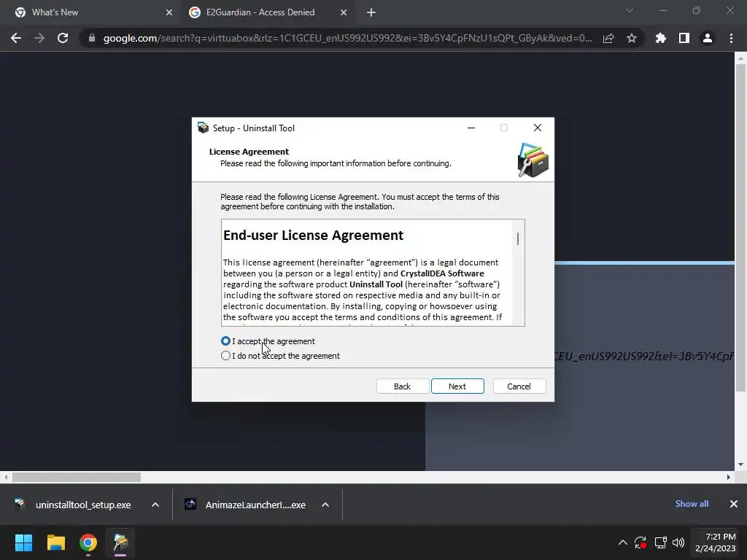
Task: Show all downloads
Action: tap(692, 504)
